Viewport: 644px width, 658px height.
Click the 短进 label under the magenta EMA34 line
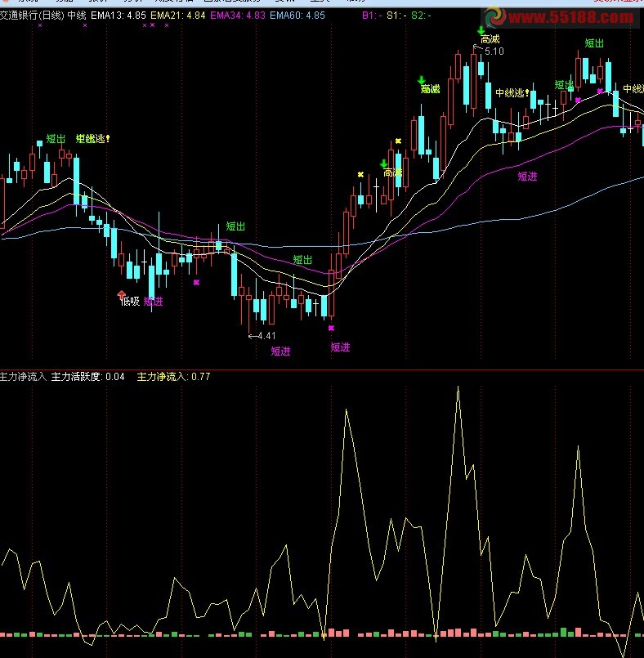(527, 177)
